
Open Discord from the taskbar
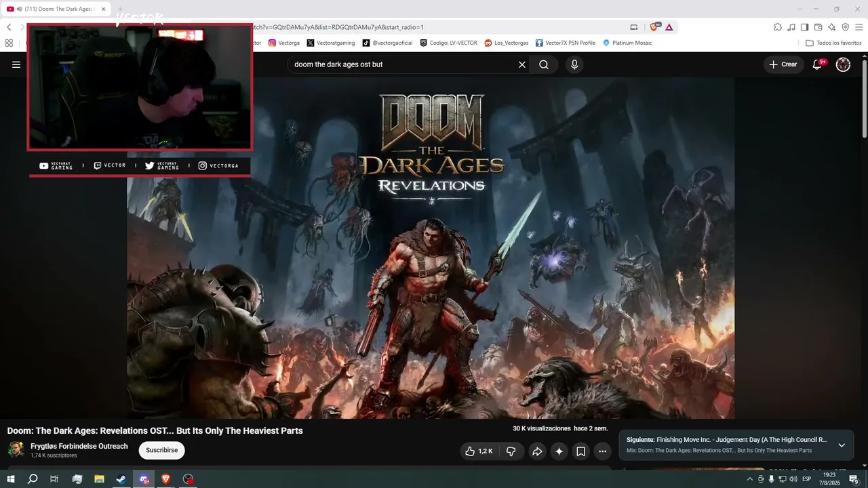click(144, 479)
